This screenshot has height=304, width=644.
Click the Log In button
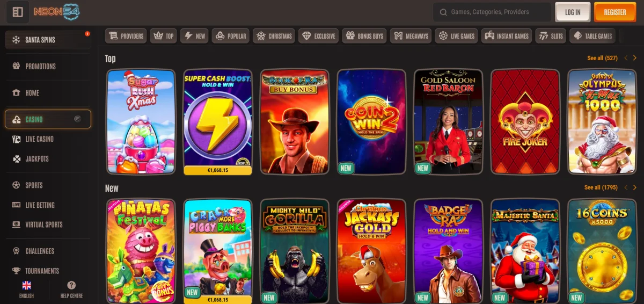pos(573,12)
